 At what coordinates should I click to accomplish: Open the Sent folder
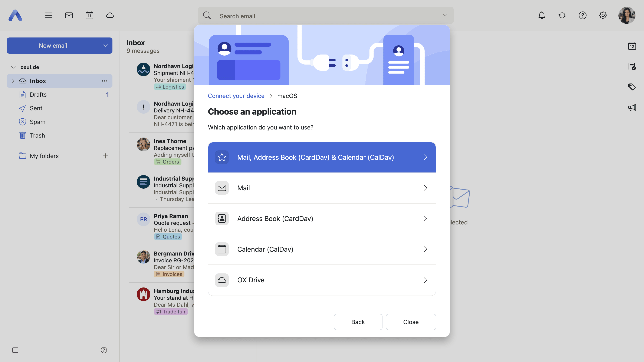59,108
